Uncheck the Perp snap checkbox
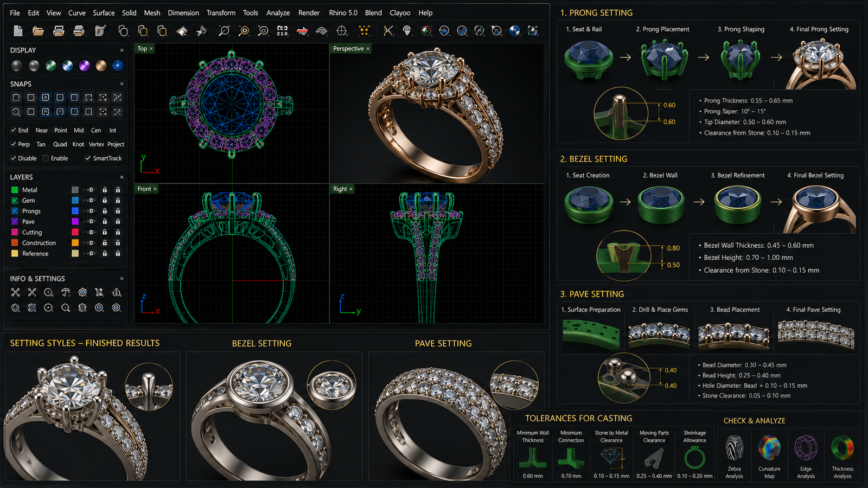 [x=13, y=144]
